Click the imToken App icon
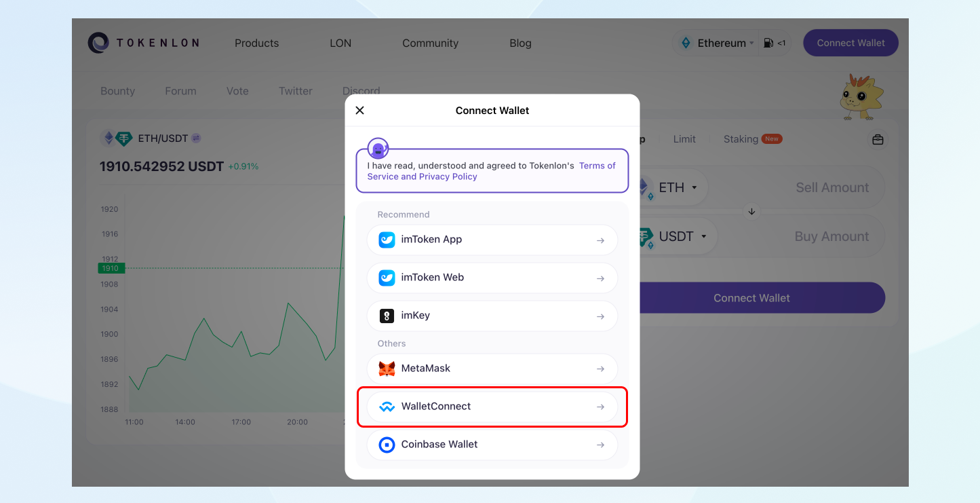This screenshot has height=503, width=980. click(387, 240)
